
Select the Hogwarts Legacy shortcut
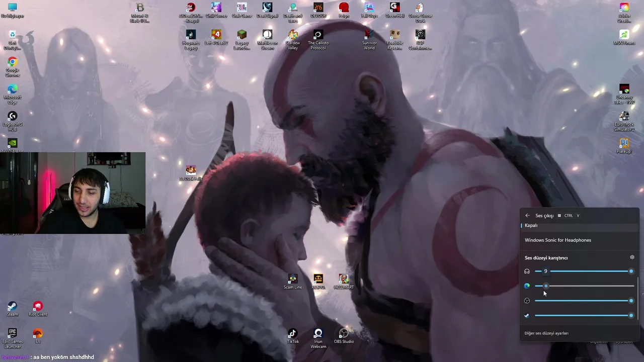[191, 40]
